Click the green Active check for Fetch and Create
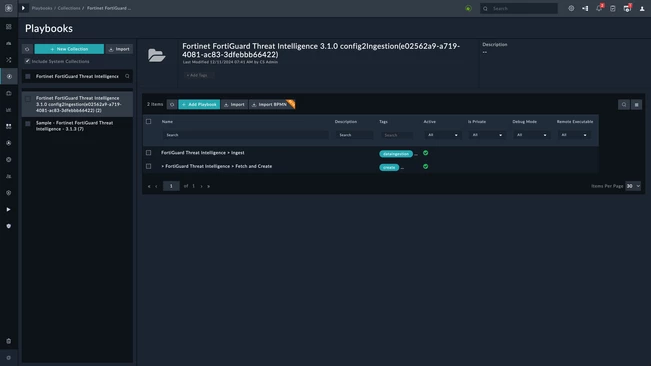Viewport: 651px width, 366px height. pos(426,166)
